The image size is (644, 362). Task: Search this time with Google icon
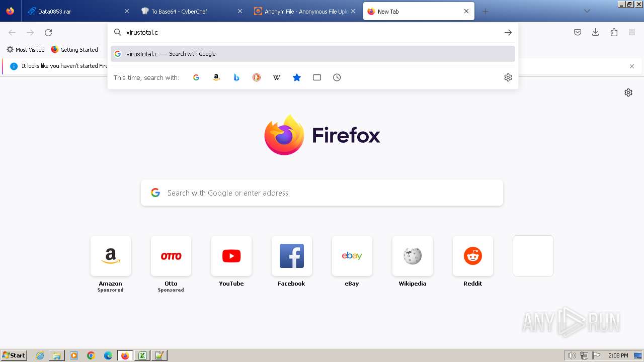coord(196,77)
